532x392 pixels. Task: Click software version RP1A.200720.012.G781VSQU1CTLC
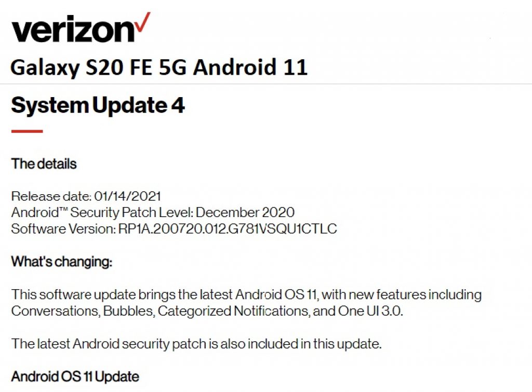[228, 229]
